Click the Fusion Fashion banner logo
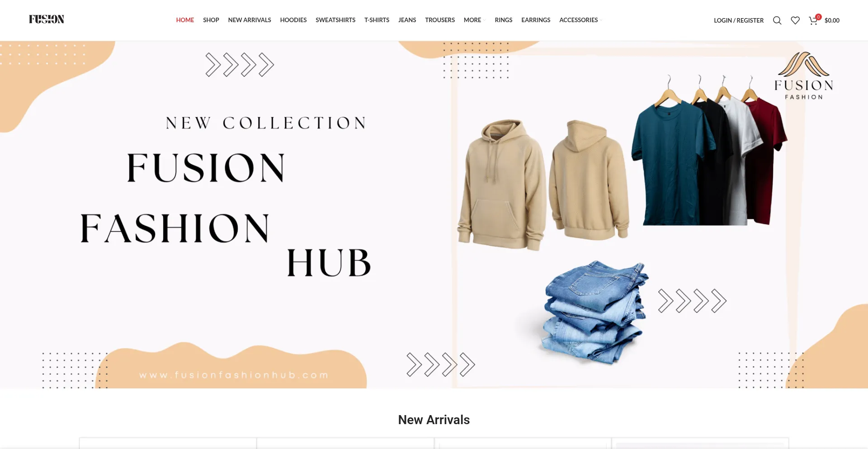868x449 pixels. click(x=803, y=76)
